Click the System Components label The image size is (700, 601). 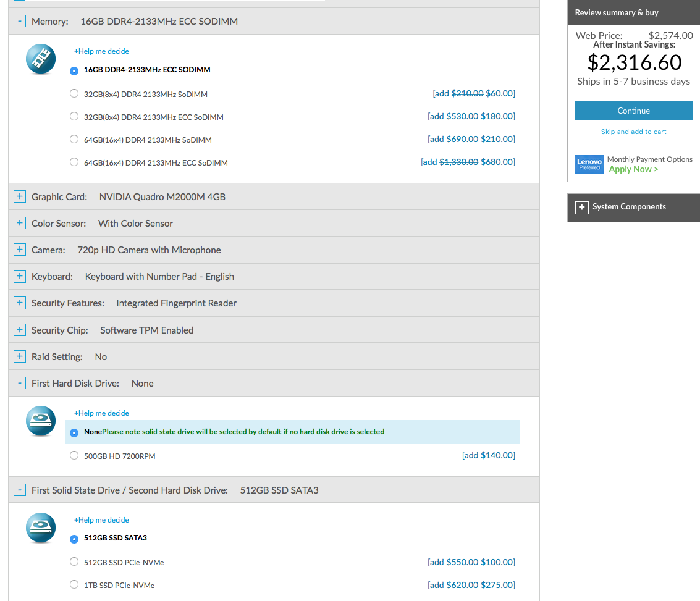[629, 206]
